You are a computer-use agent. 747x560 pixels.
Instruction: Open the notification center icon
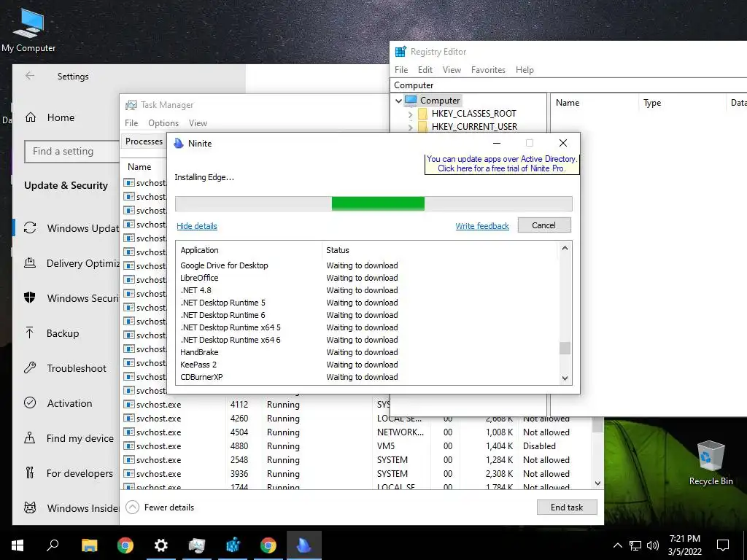pos(723,545)
